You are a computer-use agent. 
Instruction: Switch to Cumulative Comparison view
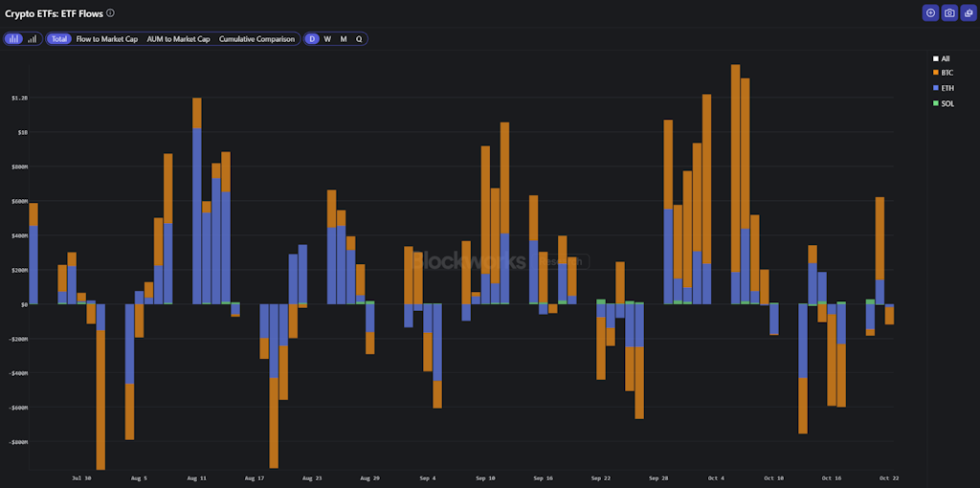256,39
